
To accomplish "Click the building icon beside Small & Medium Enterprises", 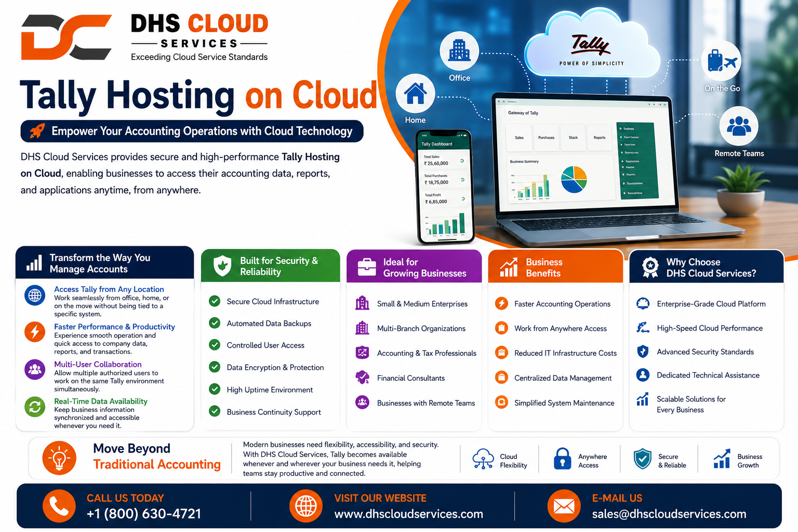I will click(x=362, y=303).
